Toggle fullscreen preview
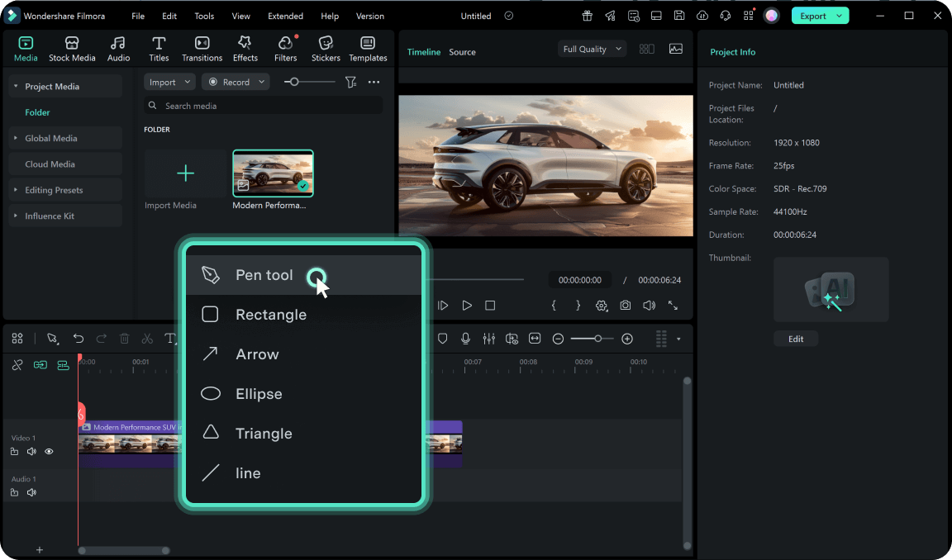The height and width of the screenshot is (560, 952). (x=673, y=306)
